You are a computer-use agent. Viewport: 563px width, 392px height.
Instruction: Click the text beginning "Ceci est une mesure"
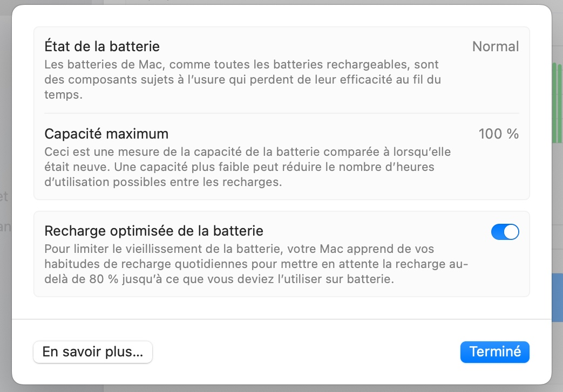pos(248,167)
